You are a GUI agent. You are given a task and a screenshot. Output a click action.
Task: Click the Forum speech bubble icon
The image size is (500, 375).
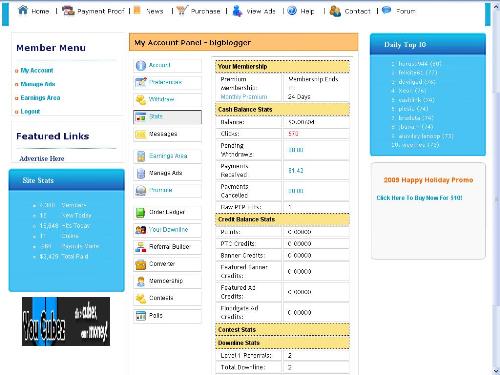[386, 10]
